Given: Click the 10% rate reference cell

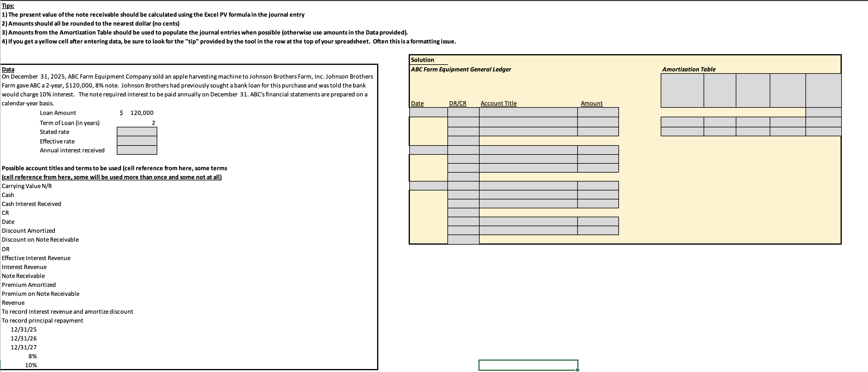Looking at the screenshot, I should click(x=31, y=365).
